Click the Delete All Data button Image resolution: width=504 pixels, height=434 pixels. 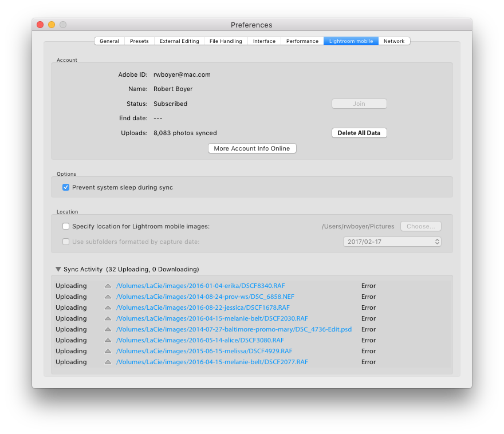coord(359,133)
